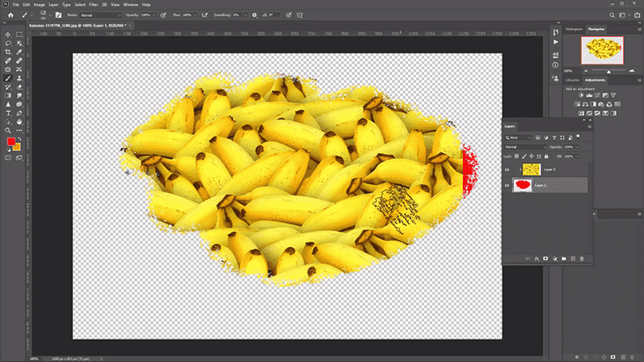Select the Hand tool

19,122
